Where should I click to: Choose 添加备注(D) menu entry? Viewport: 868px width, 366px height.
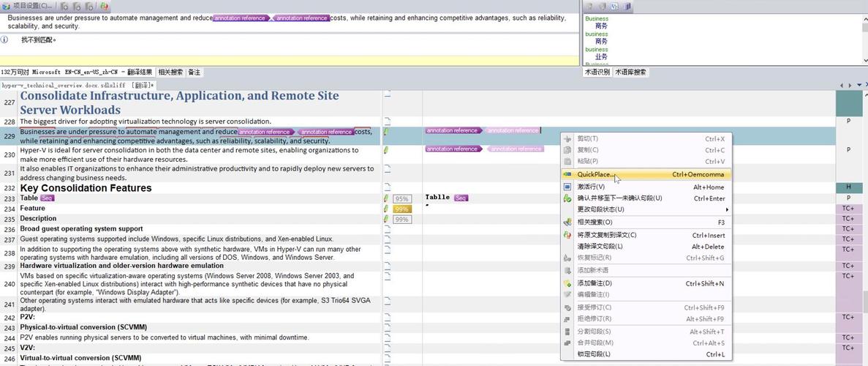click(x=646, y=283)
